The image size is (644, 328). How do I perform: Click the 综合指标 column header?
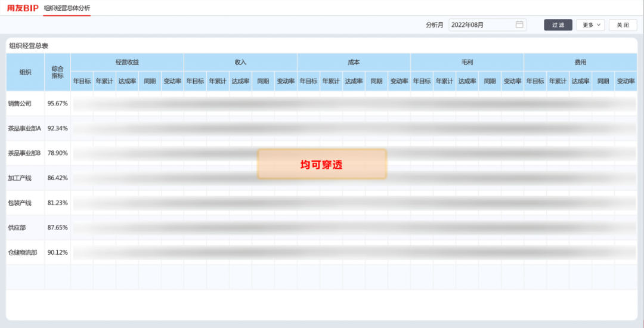[57, 72]
